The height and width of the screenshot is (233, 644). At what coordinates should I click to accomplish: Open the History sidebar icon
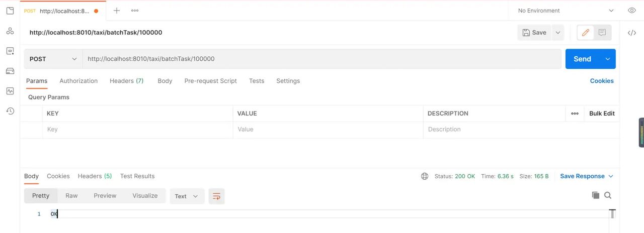10,111
